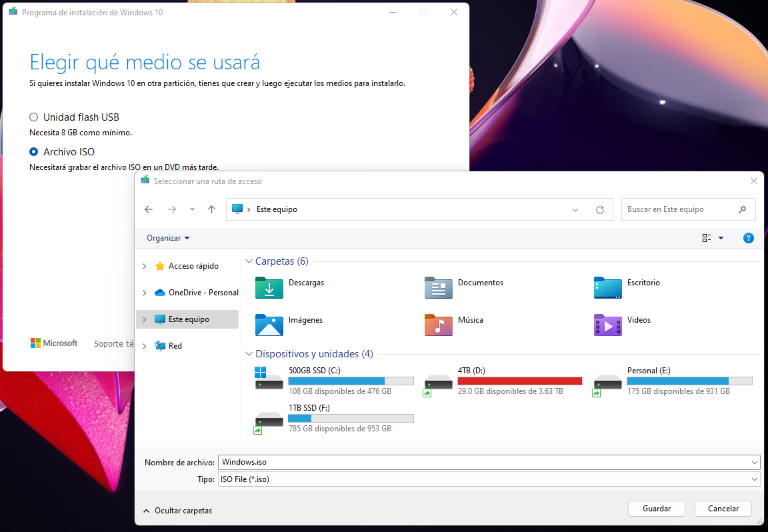The height and width of the screenshot is (532, 768).
Task: Click the Guardar button
Action: (x=656, y=509)
